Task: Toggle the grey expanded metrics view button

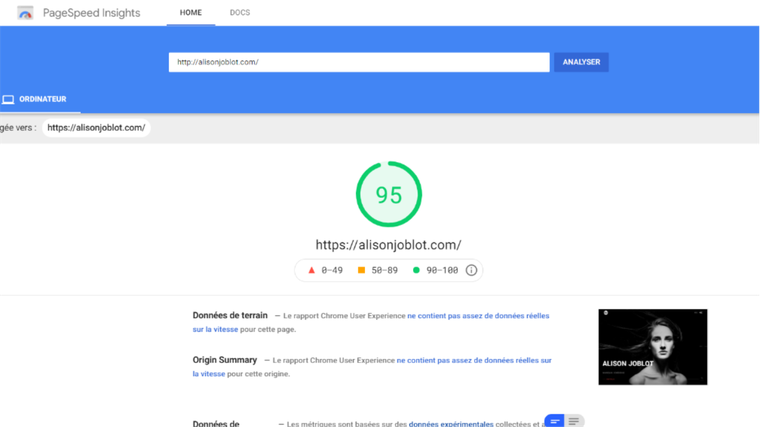Action: [x=574, y=421]
